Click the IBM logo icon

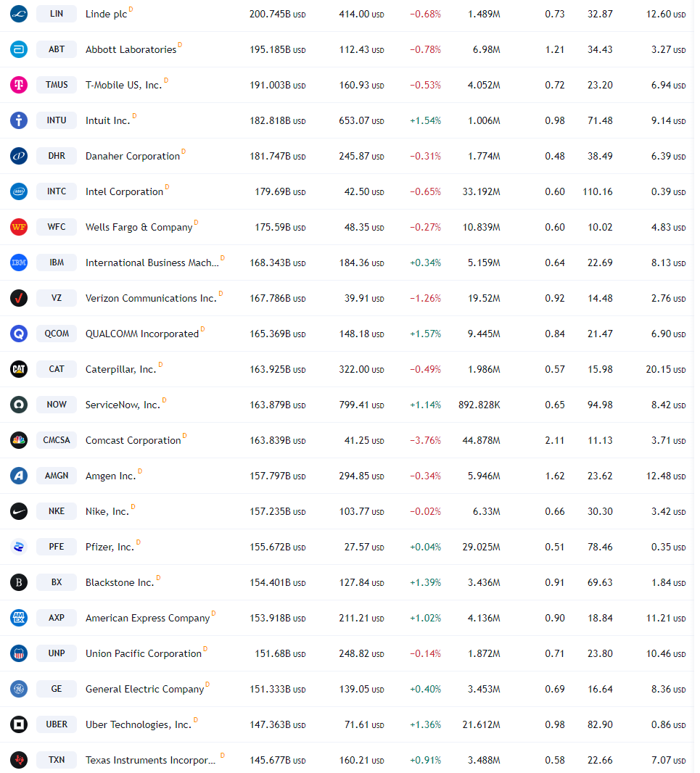(x=19, y=263)
